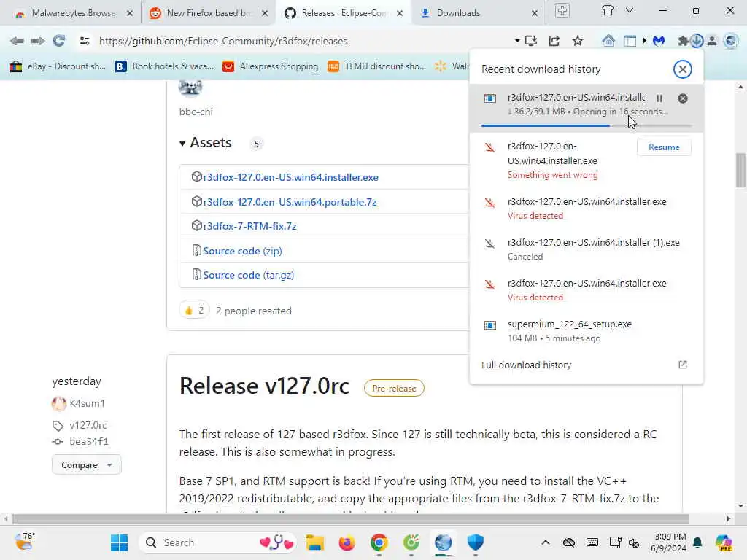Open K4sum1 author profile

(87, 403)
